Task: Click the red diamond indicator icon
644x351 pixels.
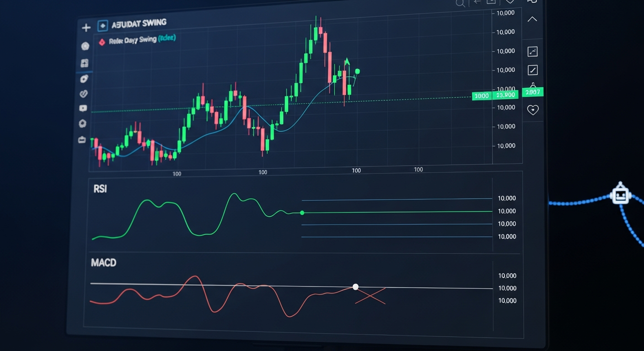Action: point(102,42)
